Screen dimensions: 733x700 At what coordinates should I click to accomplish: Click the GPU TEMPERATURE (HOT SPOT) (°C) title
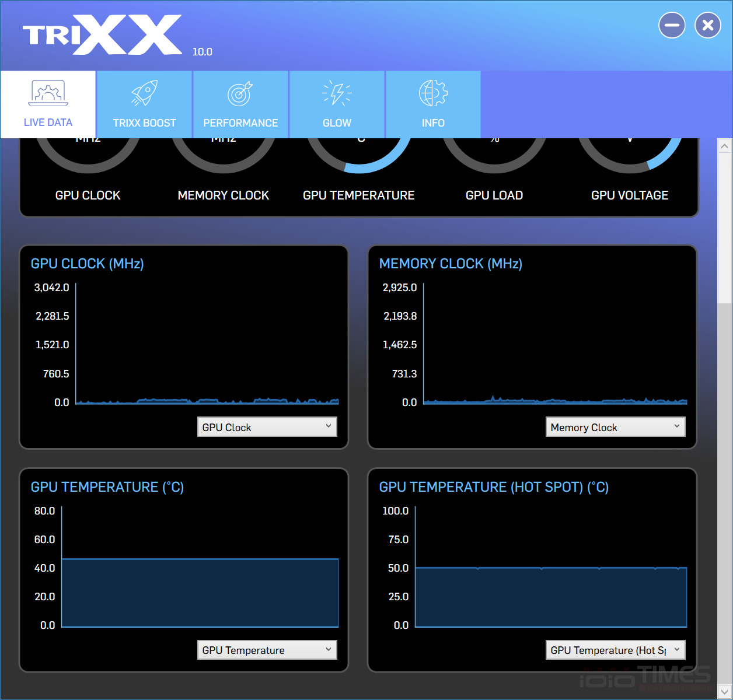pyautogui.click(x=494, y=487)
